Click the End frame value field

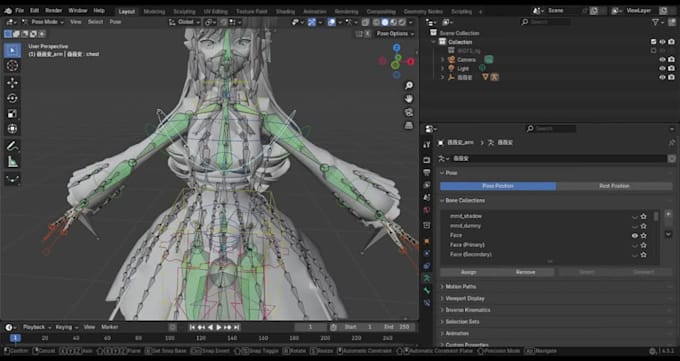[395, 327]
